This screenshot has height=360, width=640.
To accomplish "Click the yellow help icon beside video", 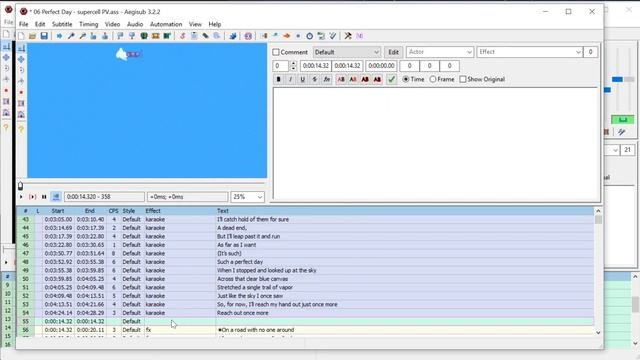I will click(x=21, y=129).
